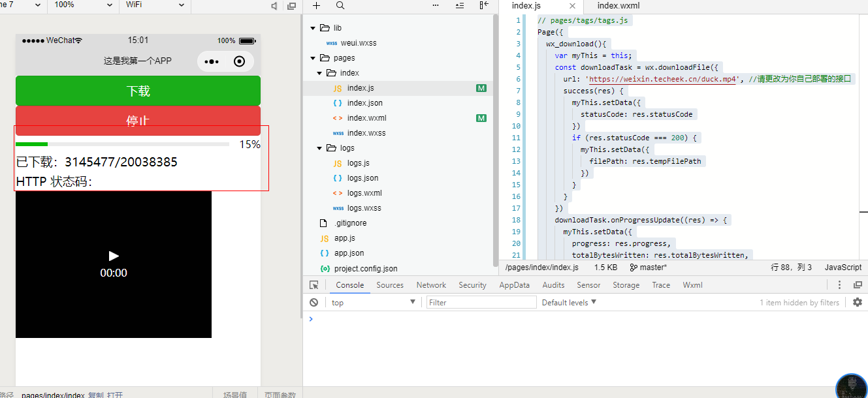Collapse the logs folder
Screen dimensions: 868x398
pos(319,148)
